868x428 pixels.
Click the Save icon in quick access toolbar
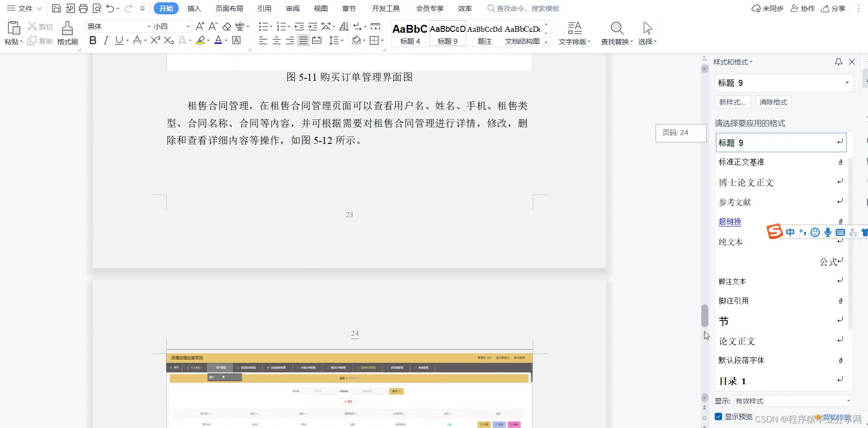click(56, 8)
